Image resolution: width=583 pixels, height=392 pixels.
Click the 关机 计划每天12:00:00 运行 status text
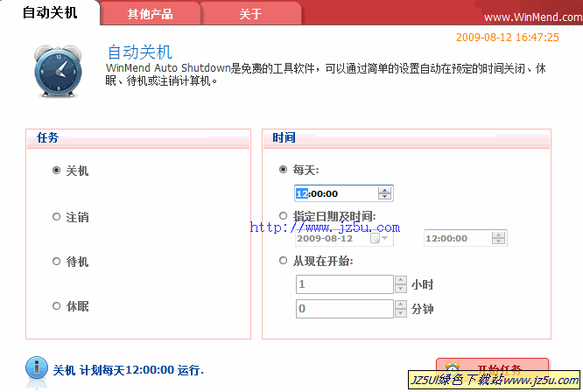point(129,370)
